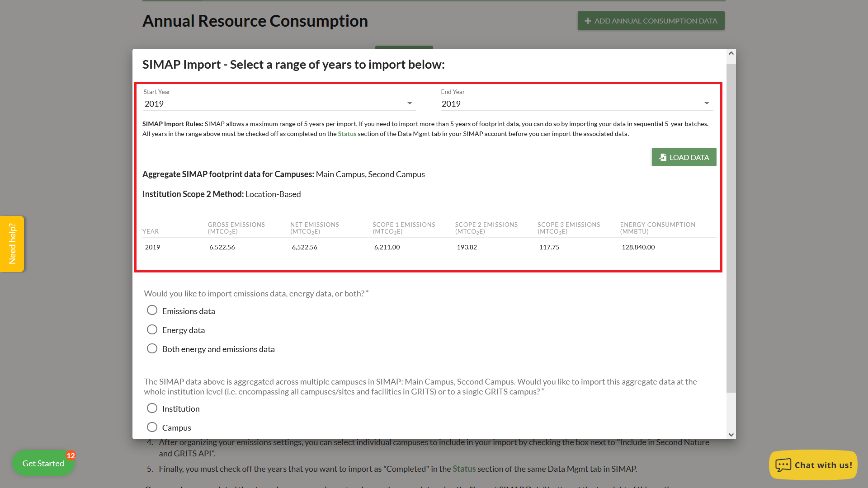This screenshot has height=488, width=868.
Task: Click the modal vertical scrollbar thumb
Action: click(731, 228)
